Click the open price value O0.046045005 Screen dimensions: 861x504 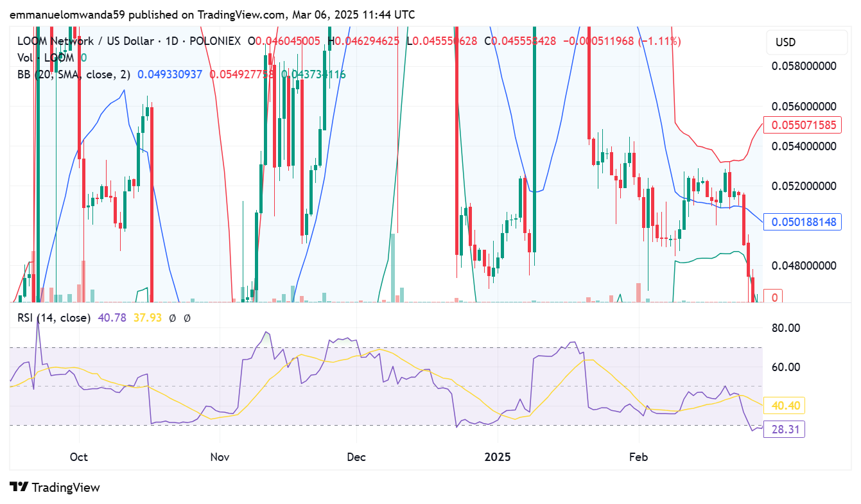tap(284, 41)
